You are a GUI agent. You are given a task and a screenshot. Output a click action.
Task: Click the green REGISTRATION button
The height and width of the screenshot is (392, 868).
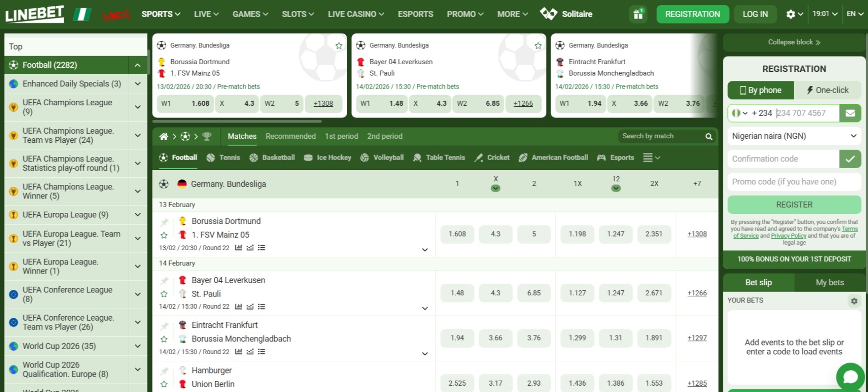coord(693,14)
